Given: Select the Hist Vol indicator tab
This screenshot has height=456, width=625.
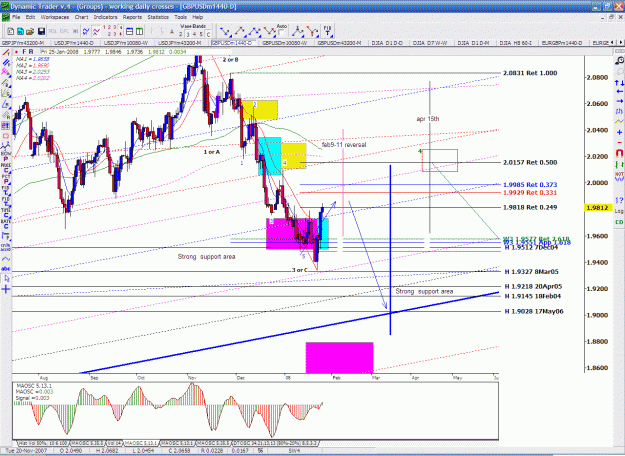Looking at the screenshot, I should click(44, 443).
